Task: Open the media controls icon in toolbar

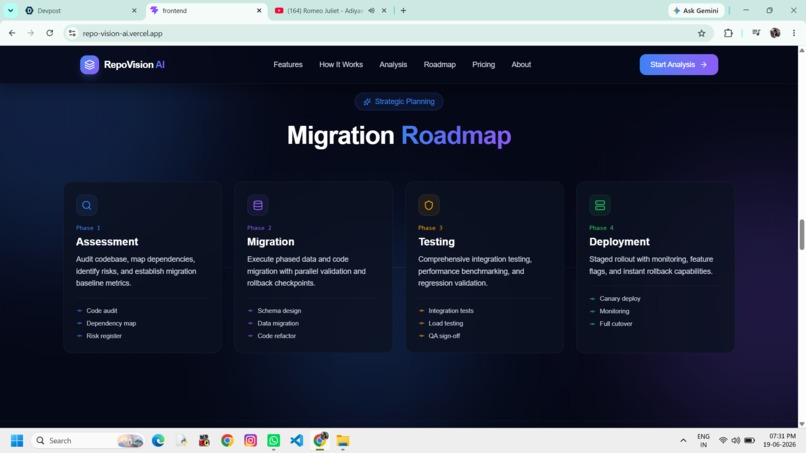Action: (x=756, y=33)
